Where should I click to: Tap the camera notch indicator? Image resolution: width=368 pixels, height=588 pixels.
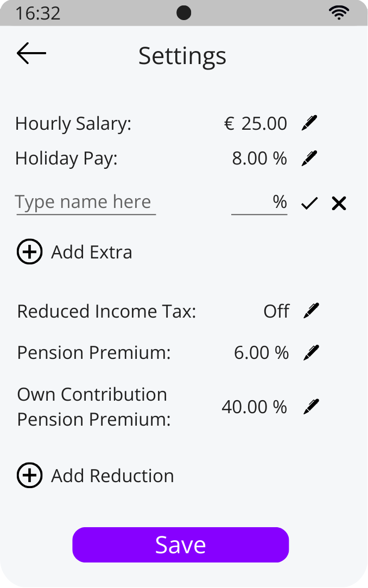coord(184,12)
